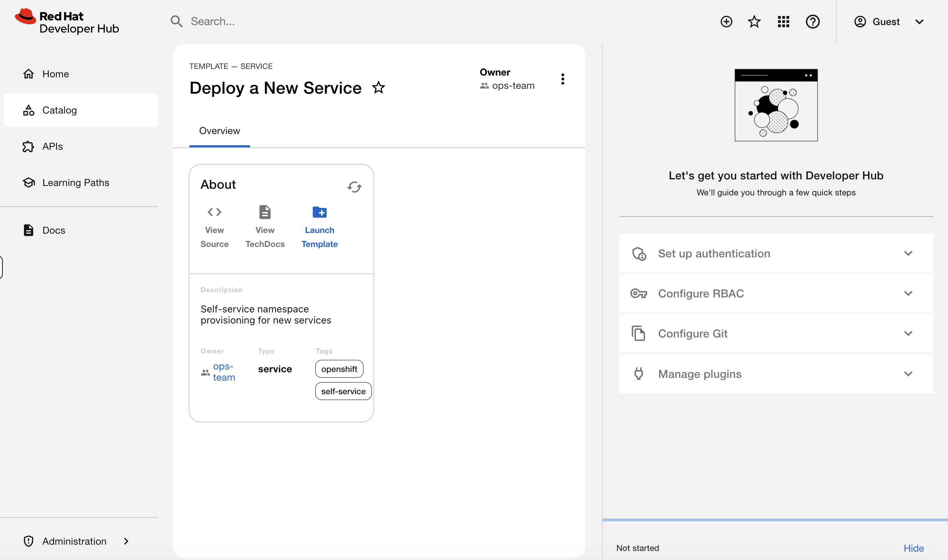
Task: Click the quickstart progress bar
Action: pos(775,520)
